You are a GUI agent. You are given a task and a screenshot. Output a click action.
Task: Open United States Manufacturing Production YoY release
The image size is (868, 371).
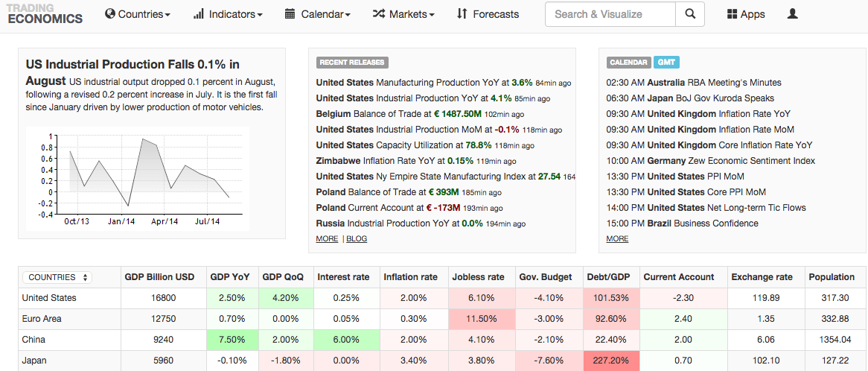444,83
